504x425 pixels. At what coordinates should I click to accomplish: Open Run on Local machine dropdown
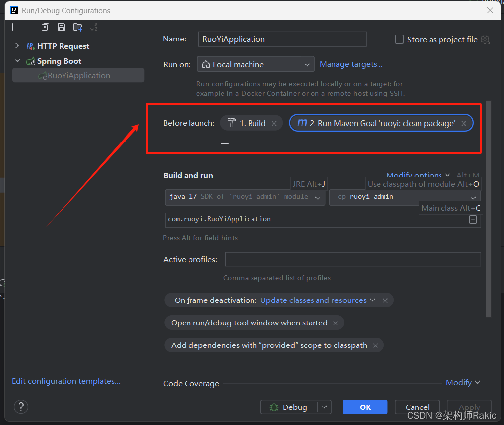(255, 65)
